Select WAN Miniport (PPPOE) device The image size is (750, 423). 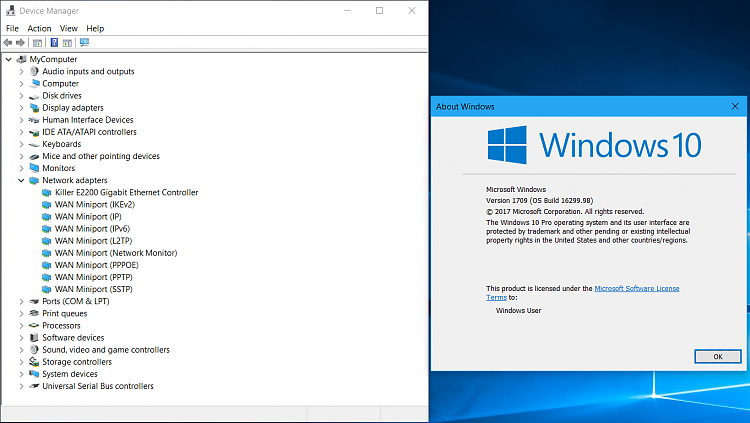97,265
